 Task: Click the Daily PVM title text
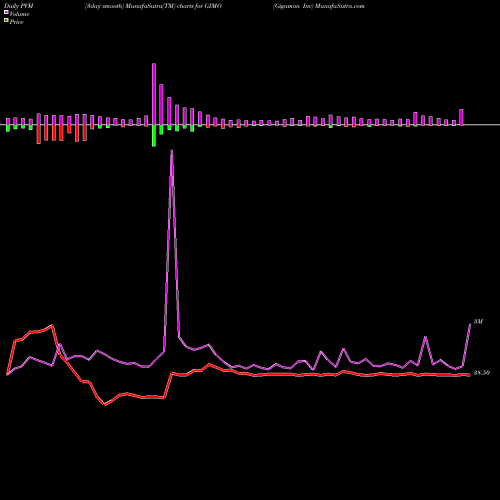[x=19, y=6]
